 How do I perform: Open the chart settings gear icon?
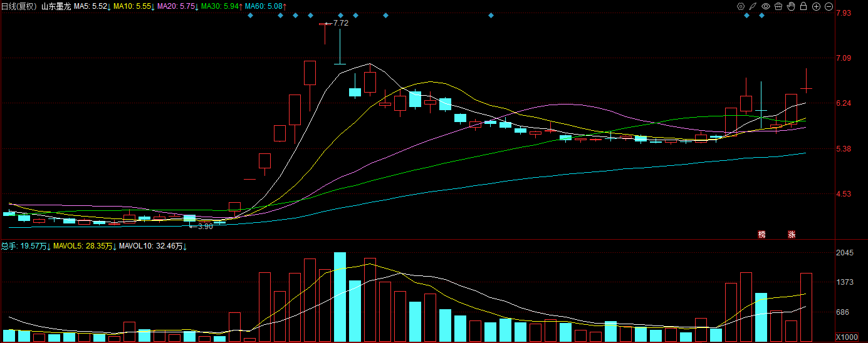tap(741, 6)
